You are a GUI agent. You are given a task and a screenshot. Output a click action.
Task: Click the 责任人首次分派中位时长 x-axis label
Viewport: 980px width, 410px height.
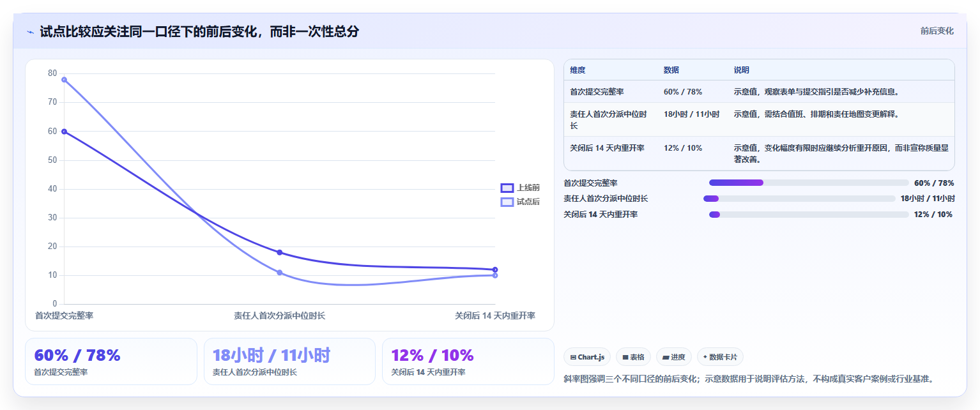pos(280,315)
